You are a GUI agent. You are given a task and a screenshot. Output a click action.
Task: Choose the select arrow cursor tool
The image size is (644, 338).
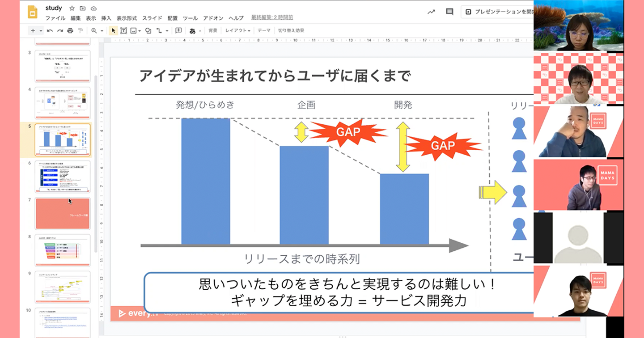(x=113, y=31)
